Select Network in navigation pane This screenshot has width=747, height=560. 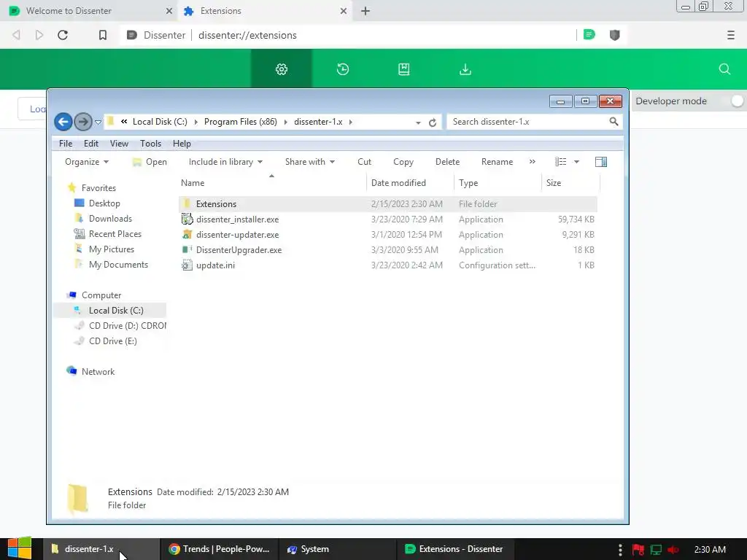pos(98,371)
